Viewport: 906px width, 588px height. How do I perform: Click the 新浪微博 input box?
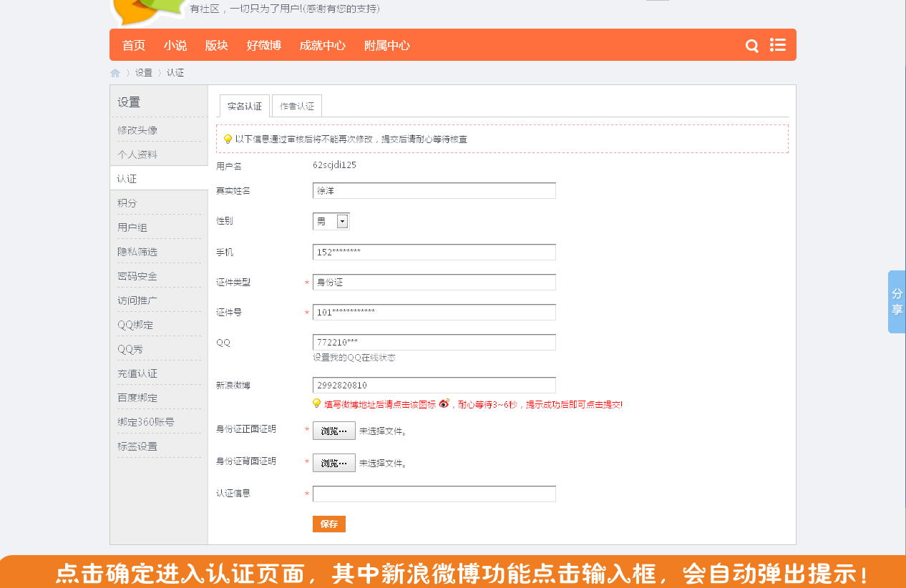click(434, 386)
